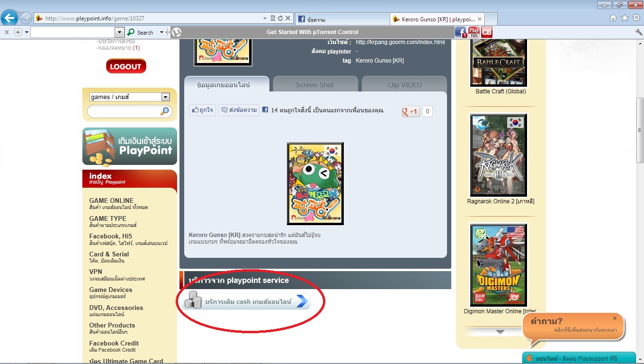Switch to the ข้อมูลเกมออนไลน์ tab
The width and height of the screenshot is (644, 364).
(227, 84)
